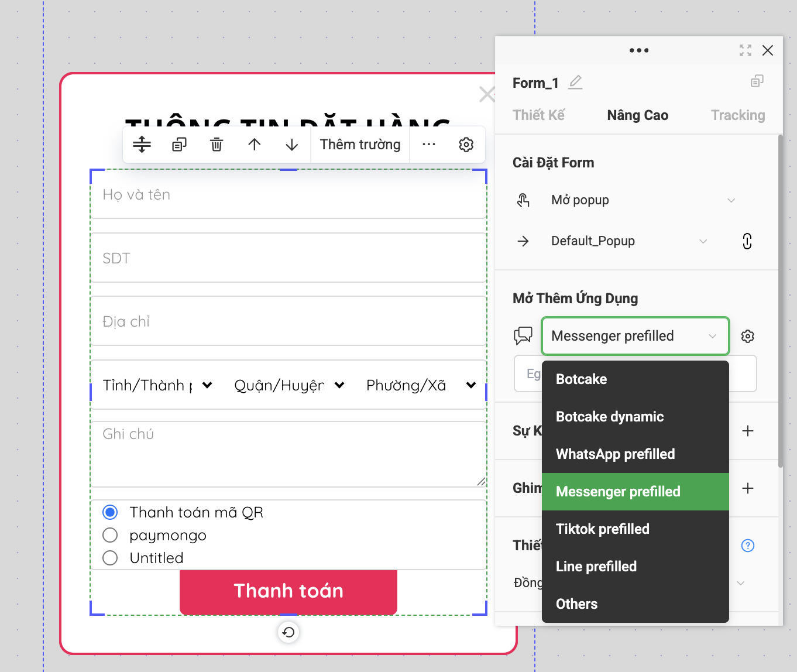Switch to the Thiết Kế tab
The height and width of the screenshot is (672, 797).
[x=538, y=115]
